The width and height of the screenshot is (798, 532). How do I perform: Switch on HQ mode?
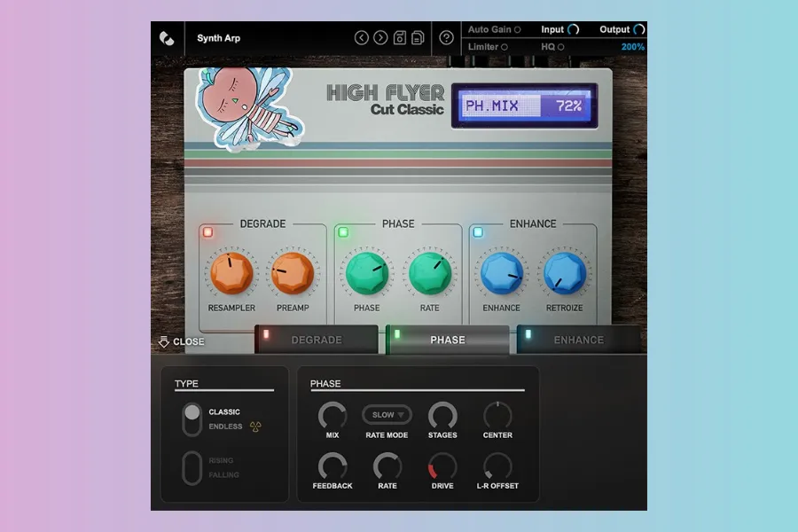click(x=561, y=47)
